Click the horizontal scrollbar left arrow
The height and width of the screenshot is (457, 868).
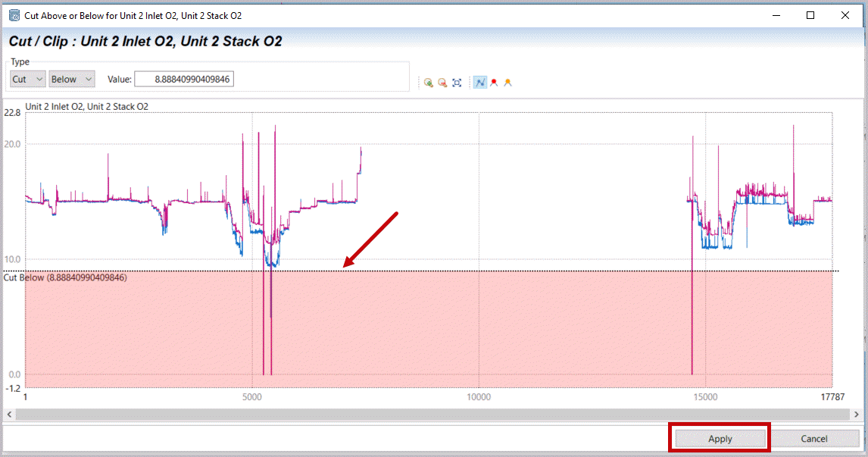8,415
